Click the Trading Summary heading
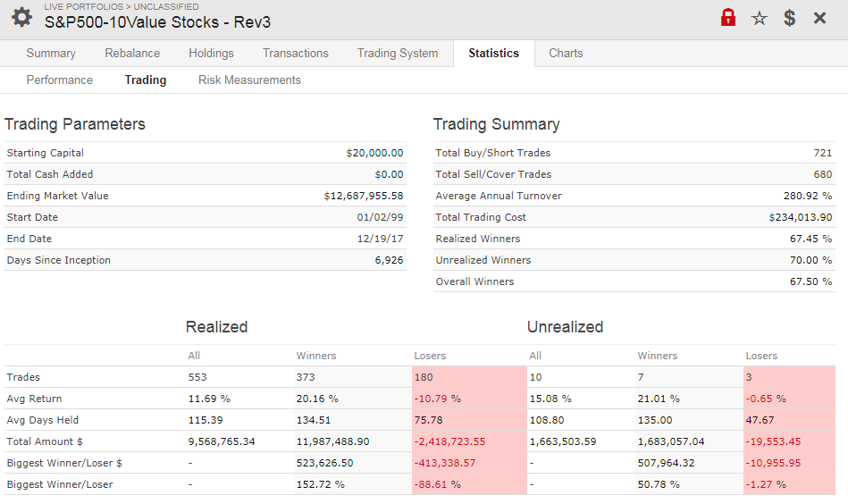Image resolution: width=848 pixels, height=504 pixels. pyautogui.click(x=497, y=124)
